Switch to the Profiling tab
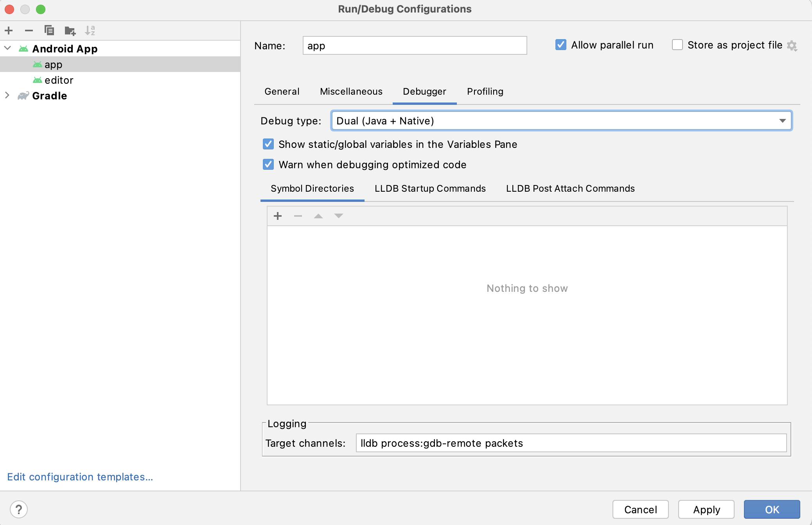 [485, 91]
